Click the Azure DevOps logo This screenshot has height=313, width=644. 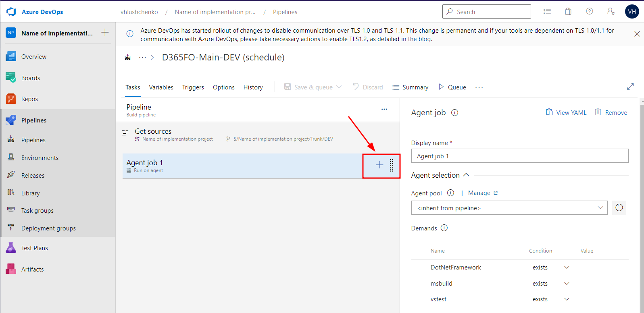(11, 12)
